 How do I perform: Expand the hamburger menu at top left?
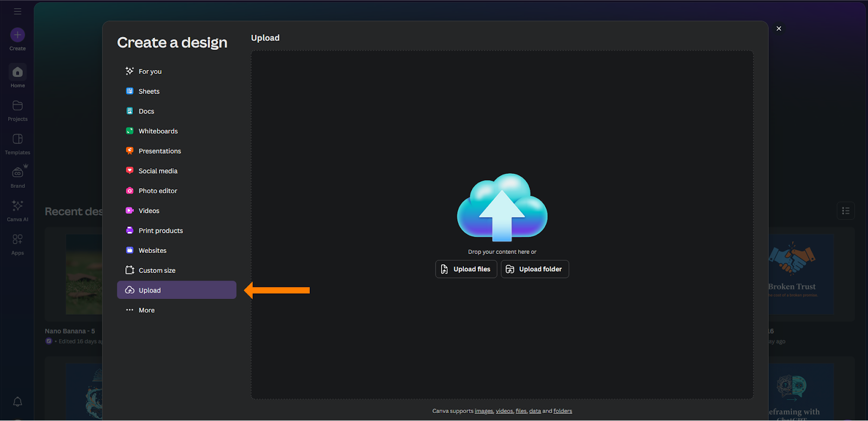point(17,11)
